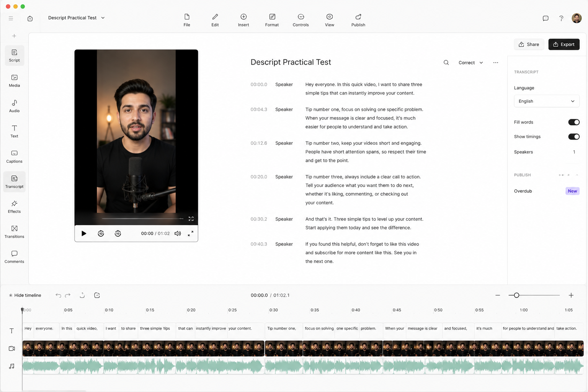Open the View menu
The image size is (588, 392).
click(330, 20)
